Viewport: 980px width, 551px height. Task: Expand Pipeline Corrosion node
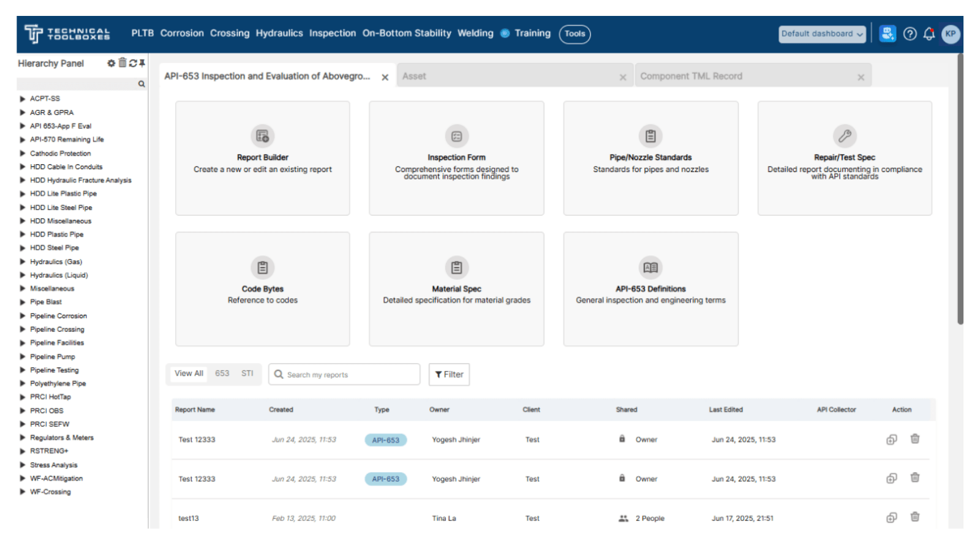point(23,316)
